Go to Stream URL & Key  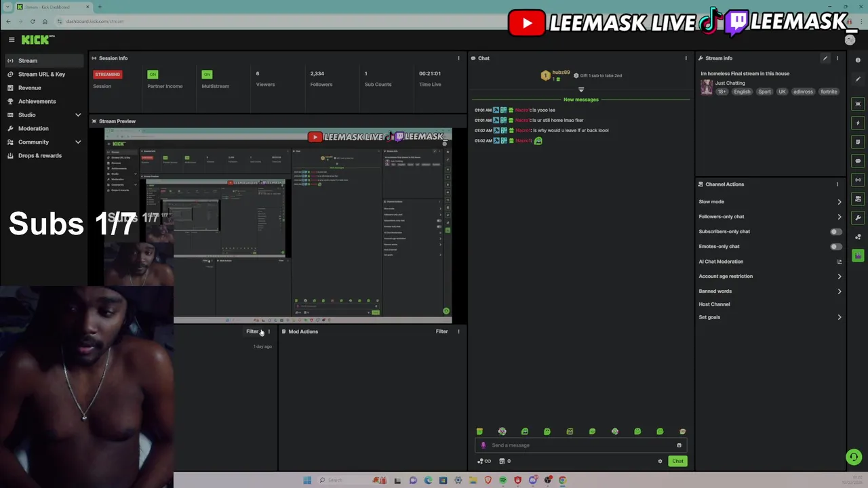(43, 74)
